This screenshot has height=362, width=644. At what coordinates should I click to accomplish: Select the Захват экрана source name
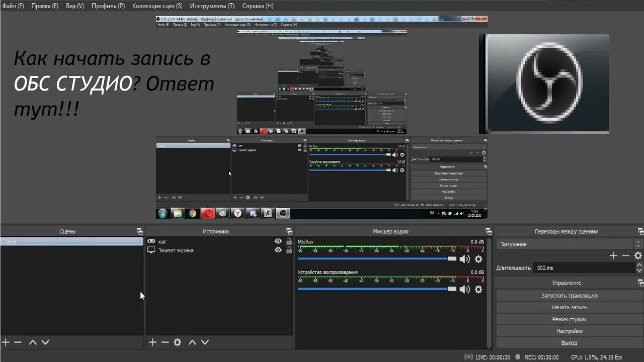pyautogui.click(x=176, y=250)
